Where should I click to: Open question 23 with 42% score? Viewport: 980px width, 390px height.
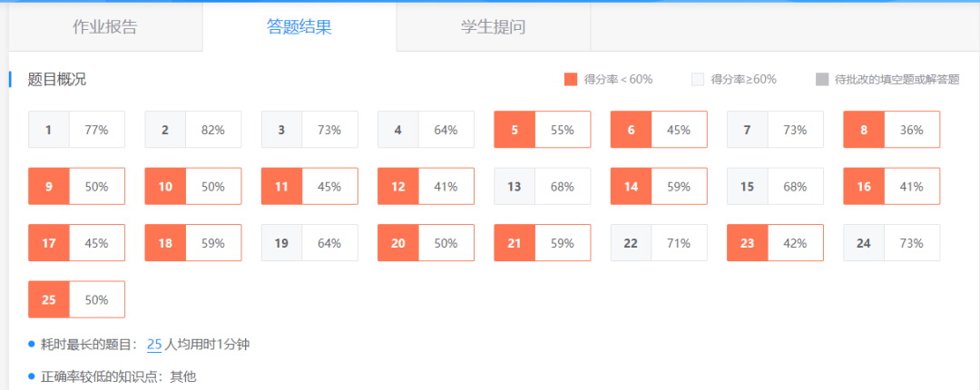[775, 243]
